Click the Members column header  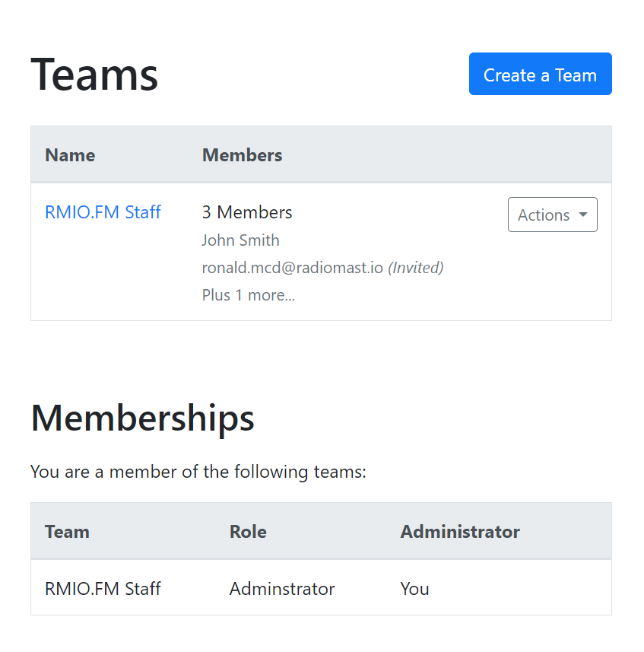click(x=242, y=155)
